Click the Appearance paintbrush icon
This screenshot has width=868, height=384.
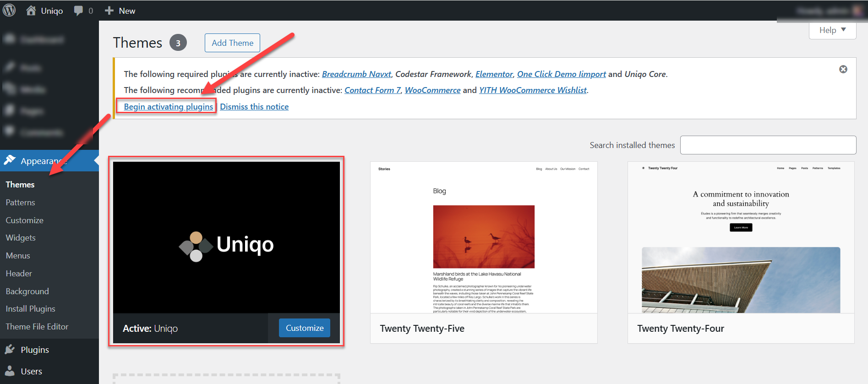[10, 160]
